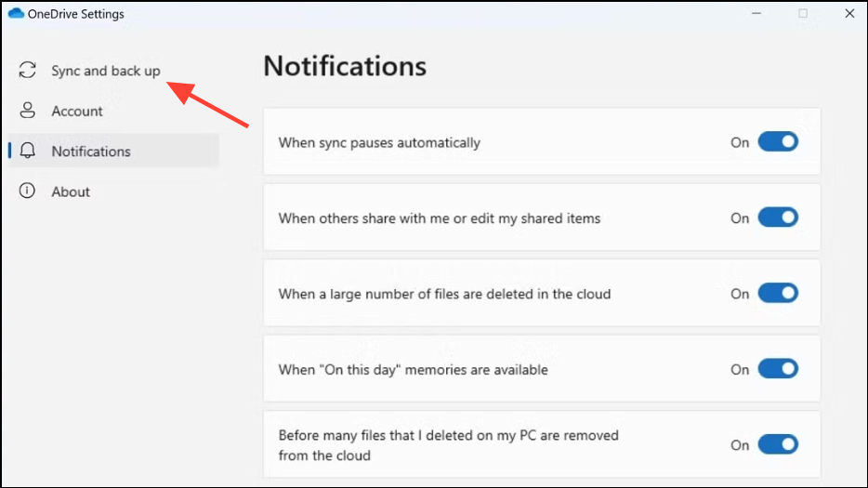Open the About page
This screenshot has width=868, height=488.
tap(71, 191)
